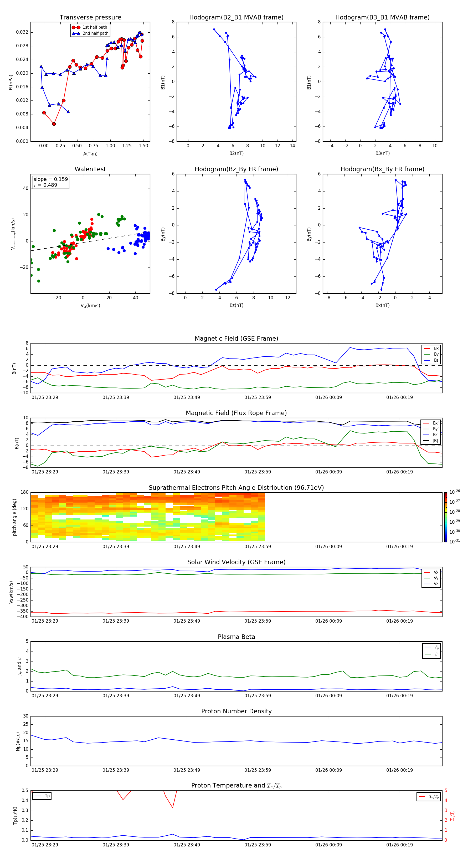Screen dimensions: 473x868
Task: Click the 'WalenTest' plot title
Action: [x=90, y=169]
